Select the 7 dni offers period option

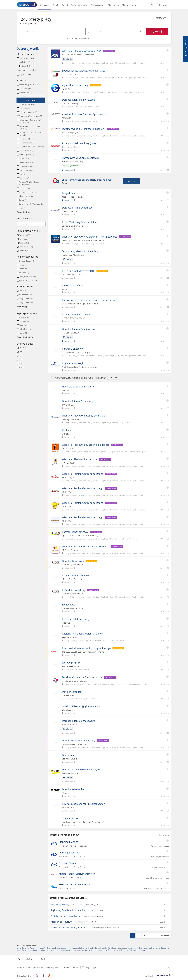18,359
